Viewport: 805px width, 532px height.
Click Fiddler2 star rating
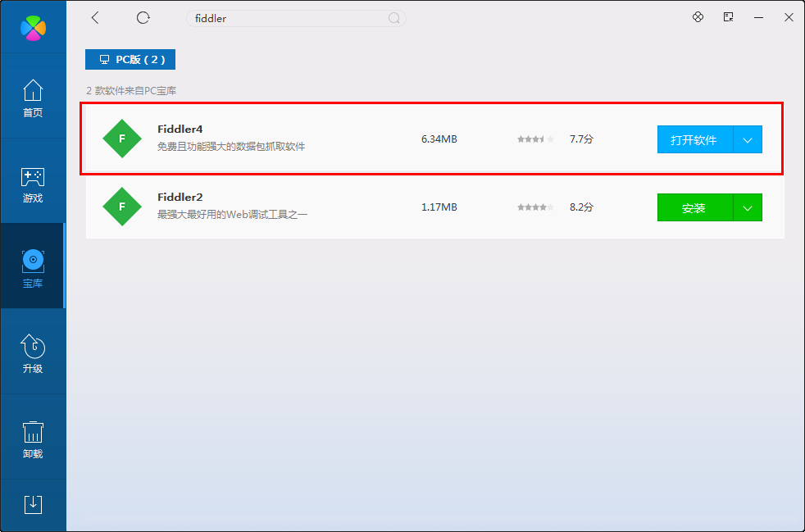click(535, 207)
